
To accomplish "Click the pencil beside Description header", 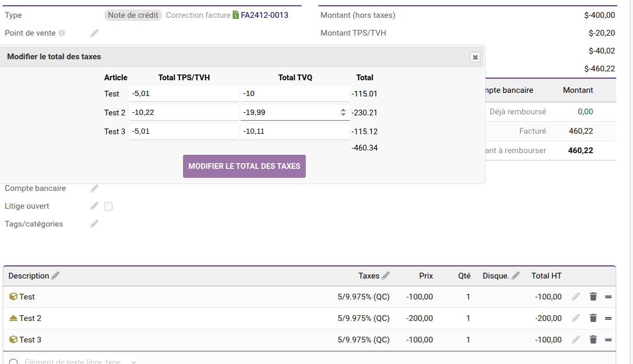I will [x=55, y=276].
